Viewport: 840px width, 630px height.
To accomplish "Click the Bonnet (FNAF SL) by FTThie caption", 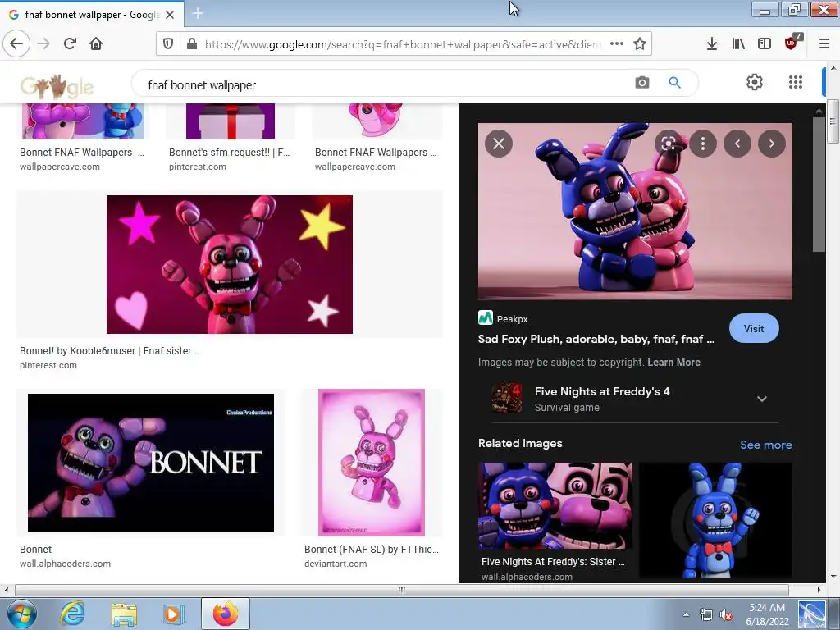I will click(x=372, y=550).
